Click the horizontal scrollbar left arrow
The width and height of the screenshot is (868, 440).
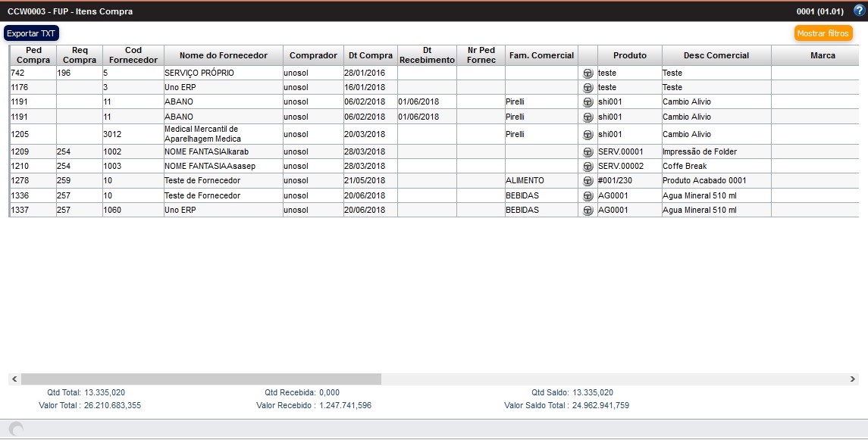click(14, 379)
